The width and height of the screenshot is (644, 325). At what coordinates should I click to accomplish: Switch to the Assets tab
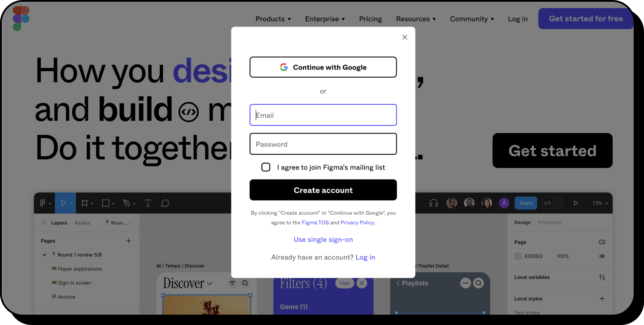coord(82,223)
